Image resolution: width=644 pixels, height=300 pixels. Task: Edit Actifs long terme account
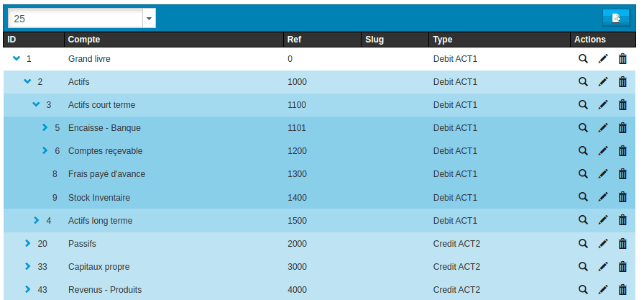(x=603, y=220)
